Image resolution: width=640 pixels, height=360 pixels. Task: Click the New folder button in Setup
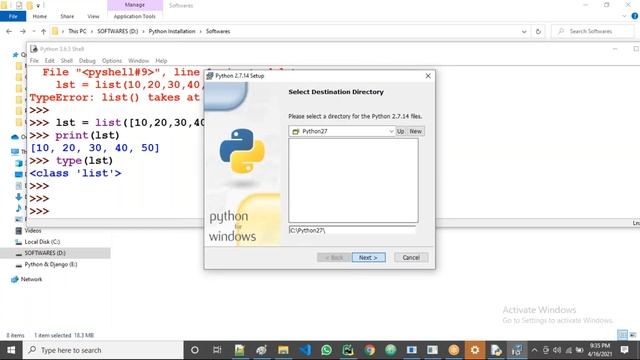pos(416,131)
